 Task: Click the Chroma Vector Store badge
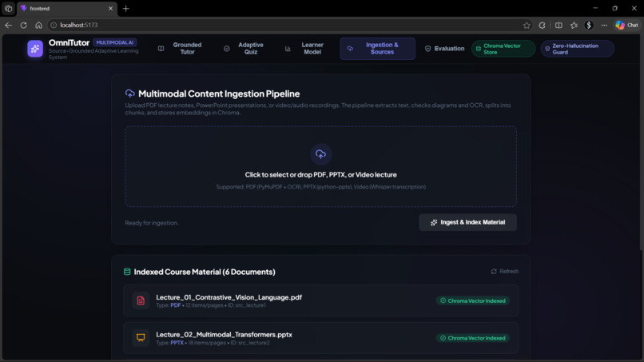(x=503, y=49)
